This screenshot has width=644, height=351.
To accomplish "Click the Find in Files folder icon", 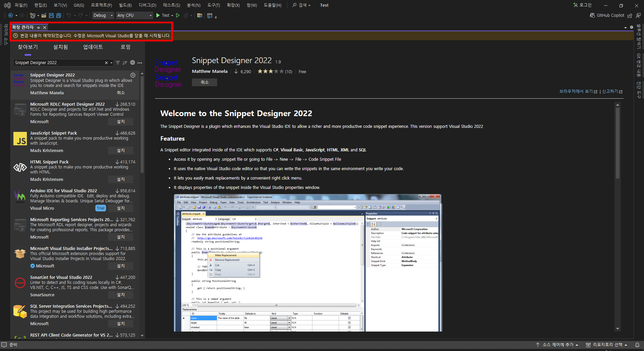I will 200,15.
